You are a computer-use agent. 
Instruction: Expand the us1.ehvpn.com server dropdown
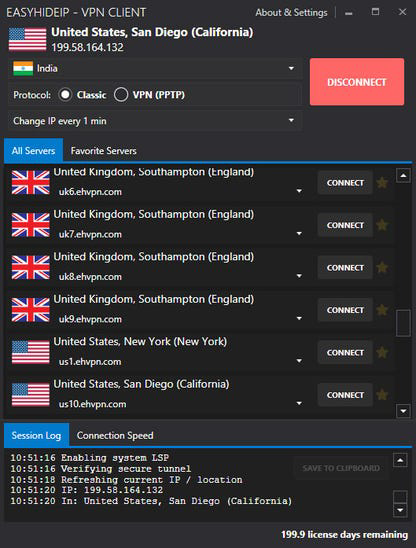(x=299, y=361)
